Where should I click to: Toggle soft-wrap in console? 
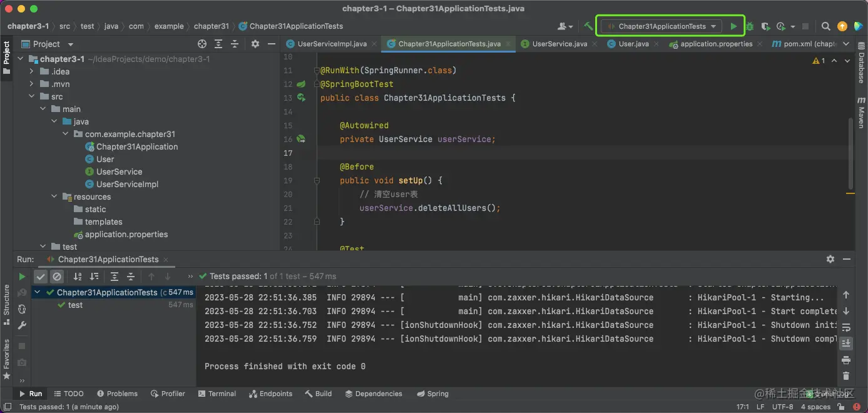click(x=846, y=327)
